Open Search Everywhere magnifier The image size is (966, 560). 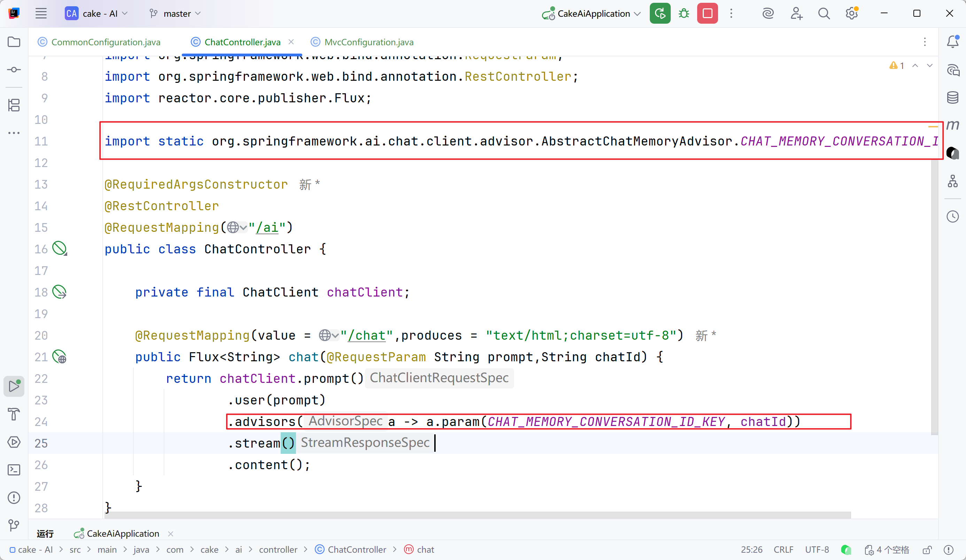coord(824,14)
